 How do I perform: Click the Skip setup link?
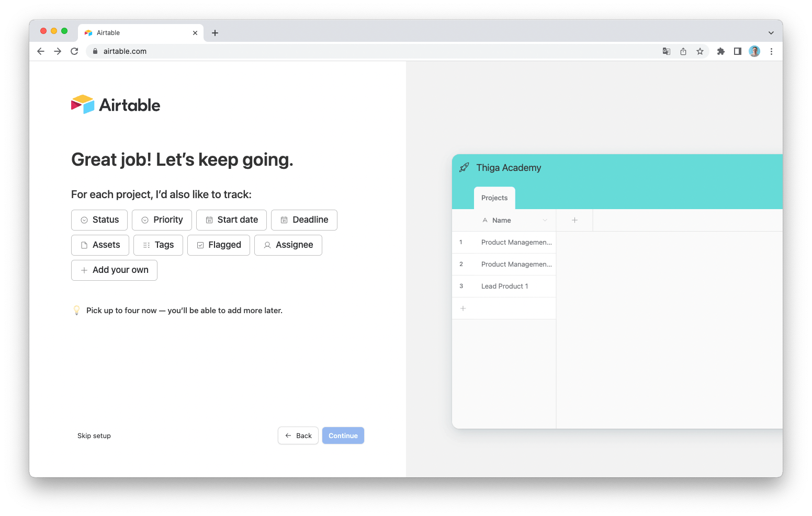pyautogui.click(x=94, y=435)
